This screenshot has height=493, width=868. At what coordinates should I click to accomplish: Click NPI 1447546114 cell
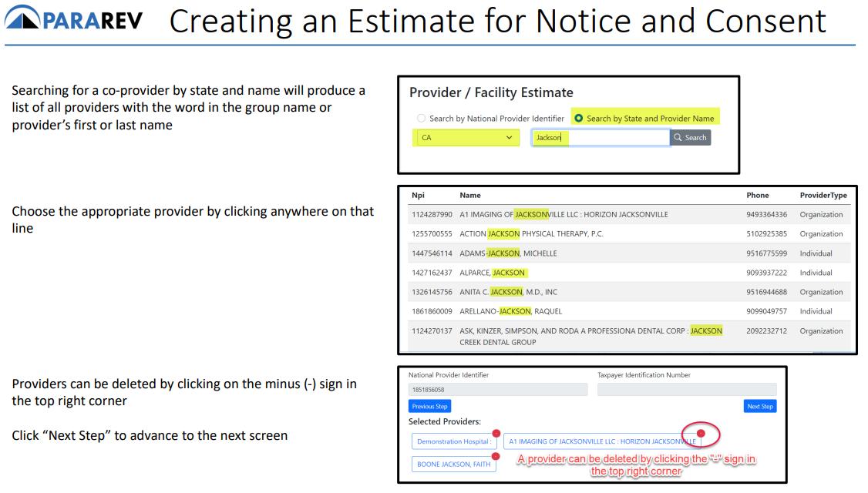(432, 253)
